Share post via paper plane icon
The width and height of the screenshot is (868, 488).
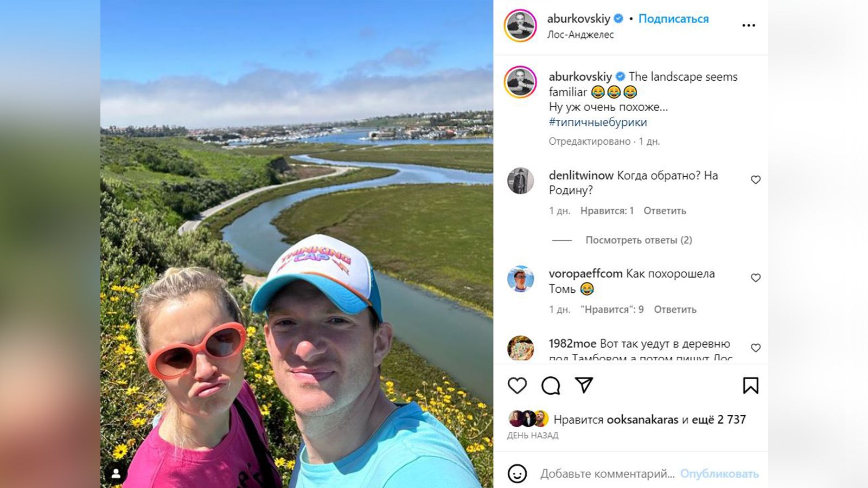pos(584,385)
